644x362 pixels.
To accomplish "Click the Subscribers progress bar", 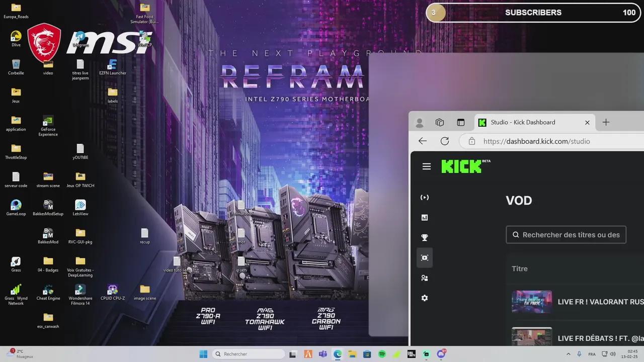I will [533, 13].
